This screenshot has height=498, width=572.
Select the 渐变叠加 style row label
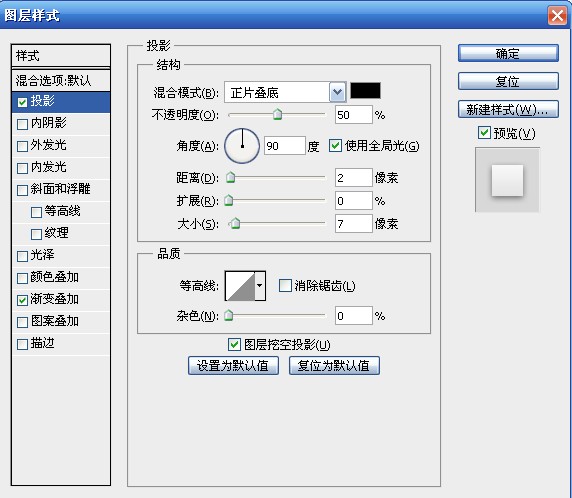tap(55, 299)
